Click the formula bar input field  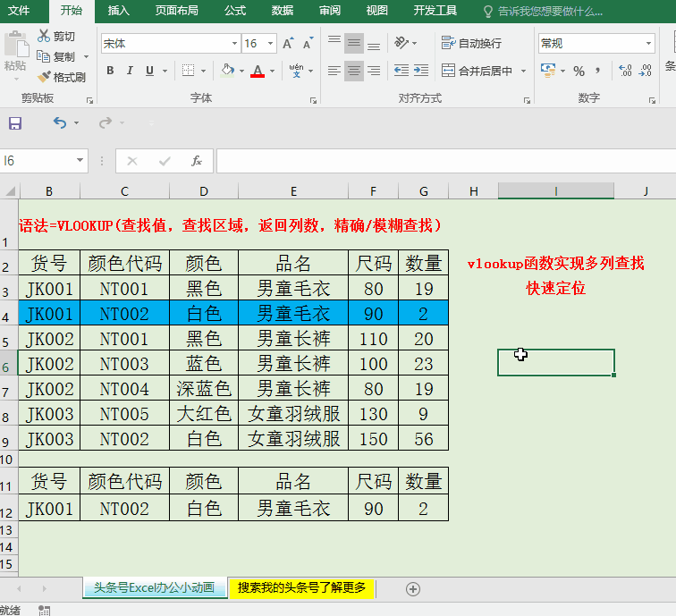pos(446,161)
